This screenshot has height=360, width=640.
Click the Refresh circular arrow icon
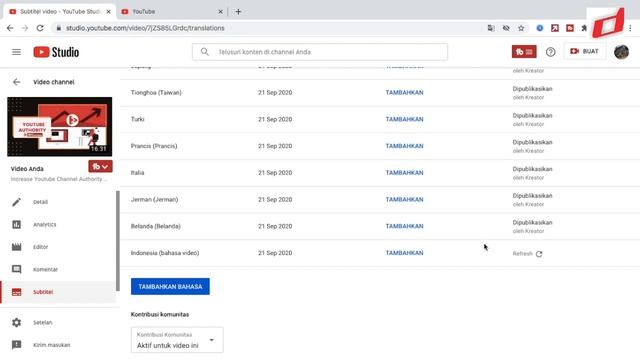coord(539,254)
